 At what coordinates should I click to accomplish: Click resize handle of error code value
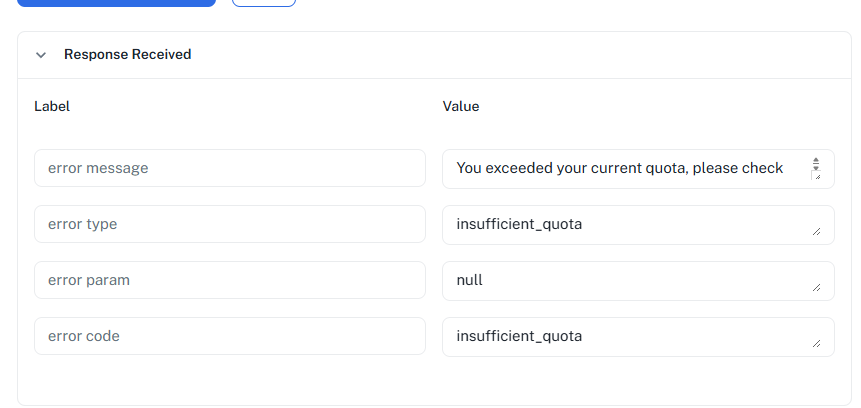816,344
